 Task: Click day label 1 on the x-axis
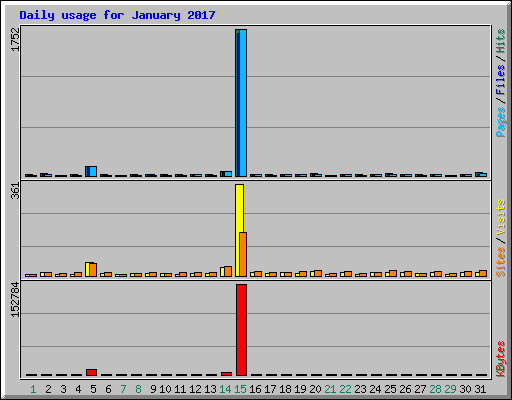[x=33, y=389]
